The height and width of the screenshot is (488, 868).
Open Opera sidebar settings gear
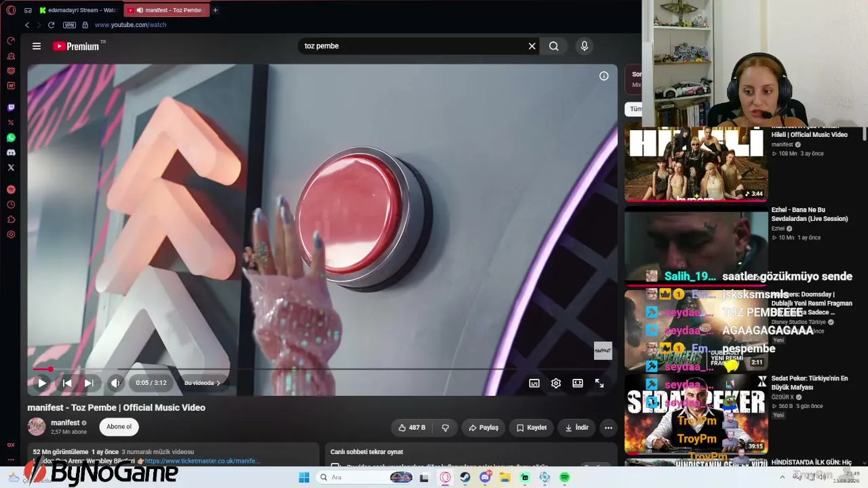[11, 235]
